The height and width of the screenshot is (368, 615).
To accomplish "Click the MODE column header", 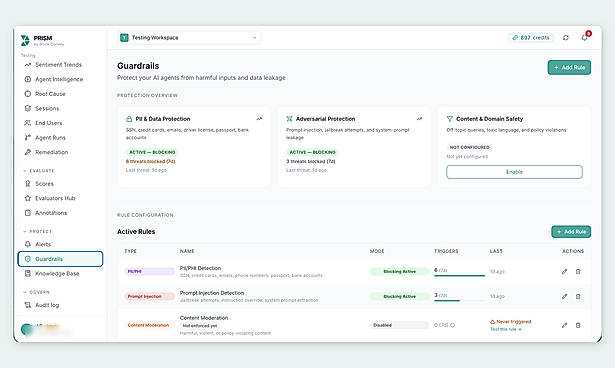I will coord(377,251).
